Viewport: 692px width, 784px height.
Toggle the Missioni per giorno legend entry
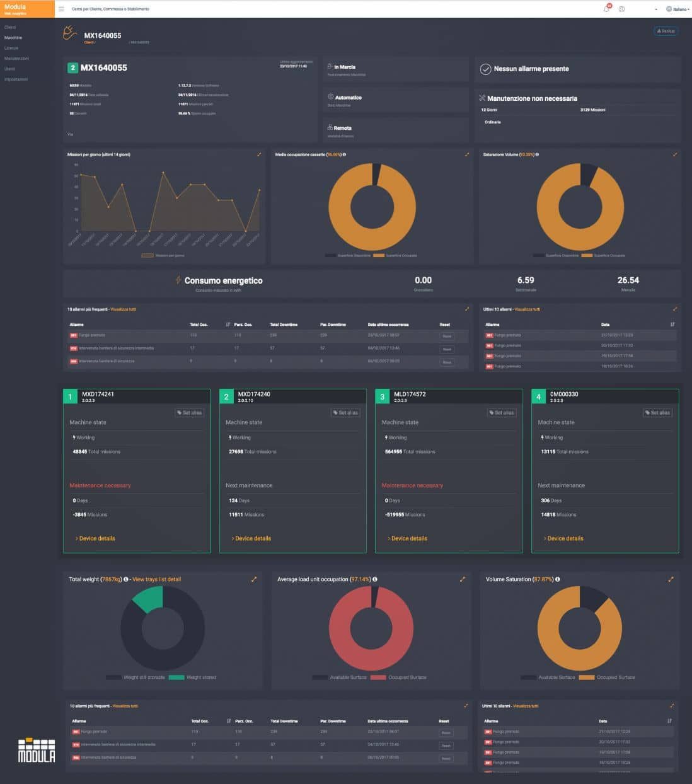pyautogui.click(x=163, y=255)
